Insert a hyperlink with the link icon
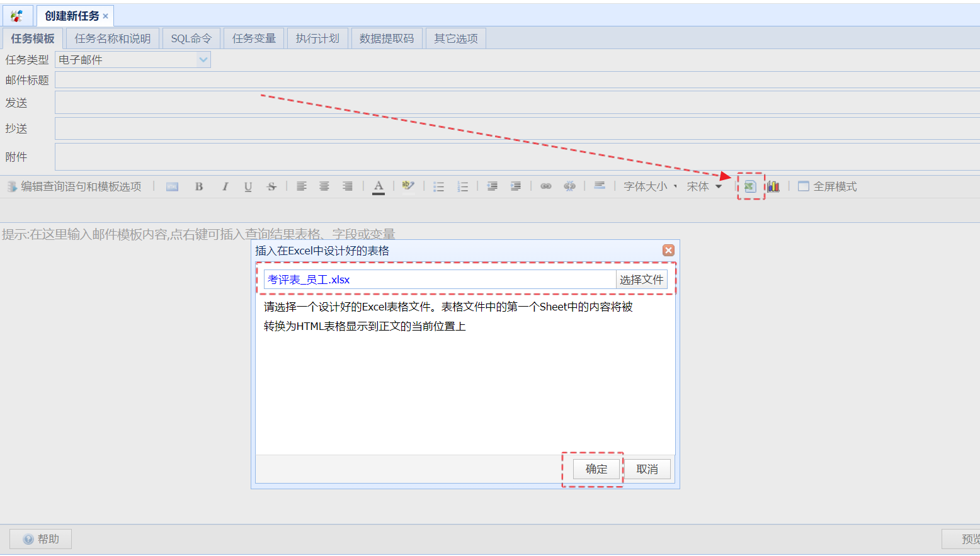The width and height of the screenshot is (980, 556). point(546,186)
